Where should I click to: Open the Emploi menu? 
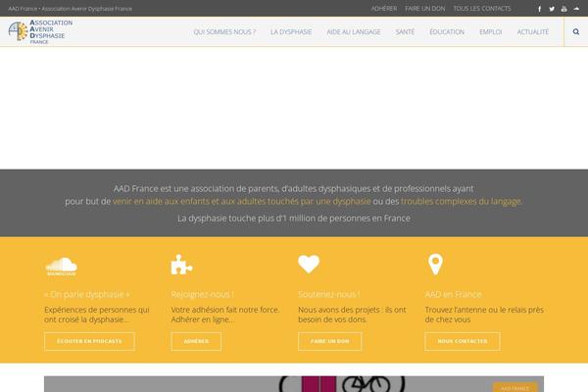[x=491, y=32]
